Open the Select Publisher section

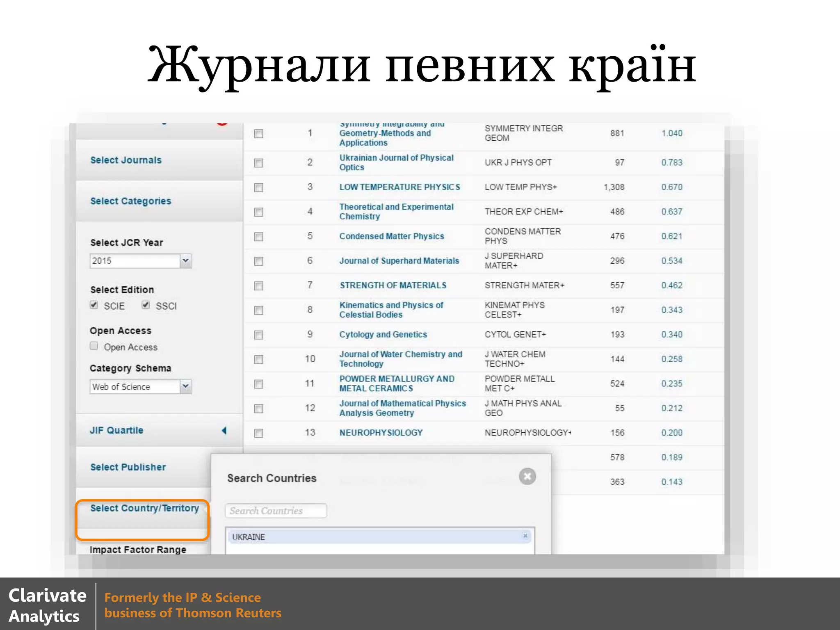128,467
